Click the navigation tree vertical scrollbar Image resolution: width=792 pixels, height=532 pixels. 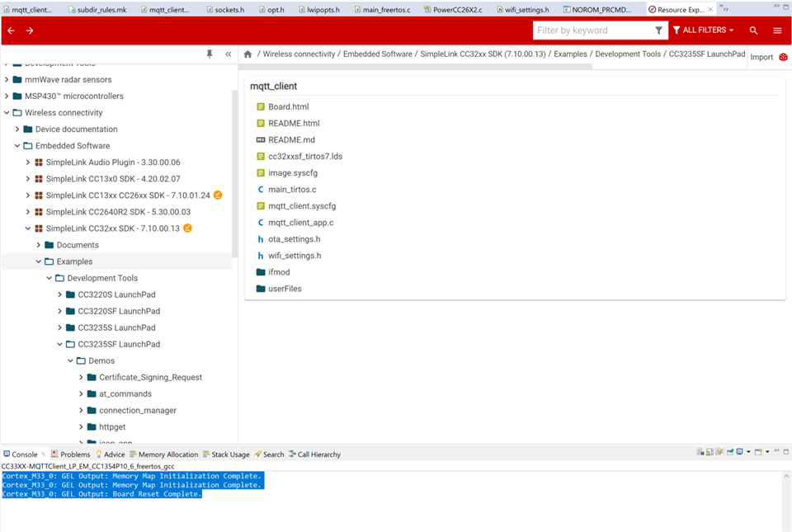[x=234, y=174]
